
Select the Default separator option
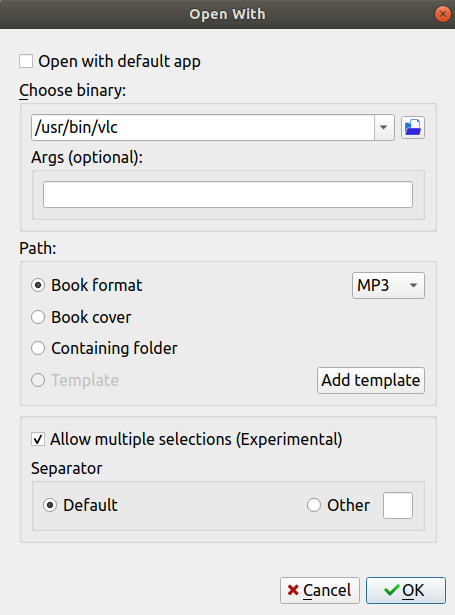click(x=50, y=505)
